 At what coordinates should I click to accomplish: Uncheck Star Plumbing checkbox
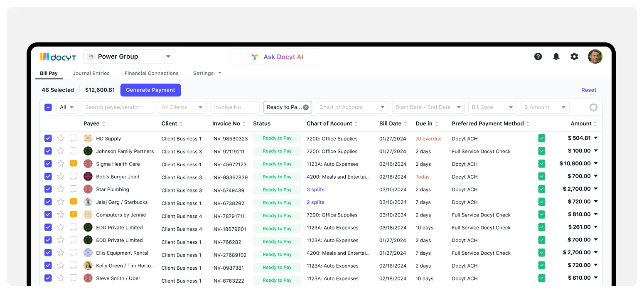tap(48, 189)
